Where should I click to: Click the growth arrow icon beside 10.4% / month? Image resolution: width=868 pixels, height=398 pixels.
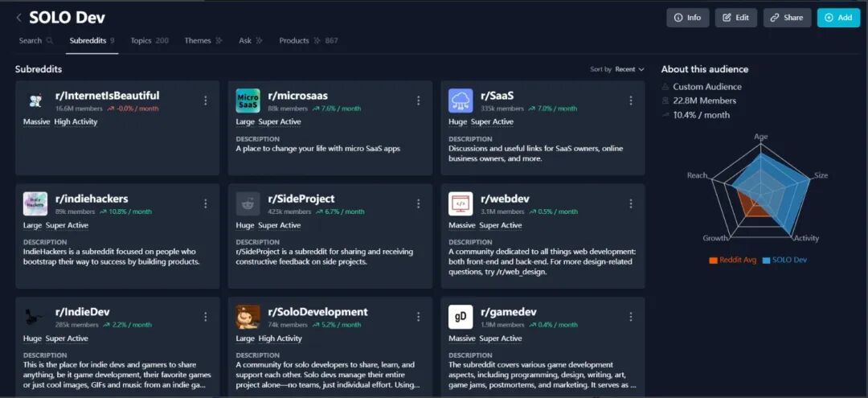click(x=665, y=115)
